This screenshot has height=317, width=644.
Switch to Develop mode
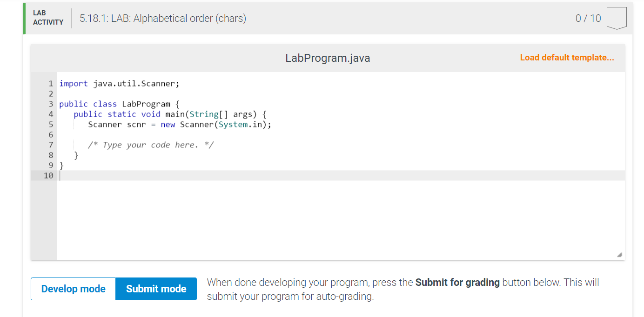(x=73, y=289)
